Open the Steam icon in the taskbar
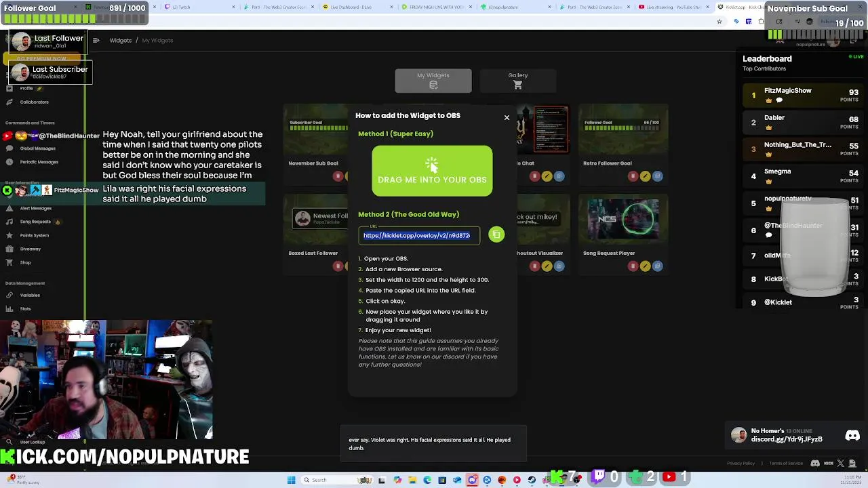 point(532,480)
